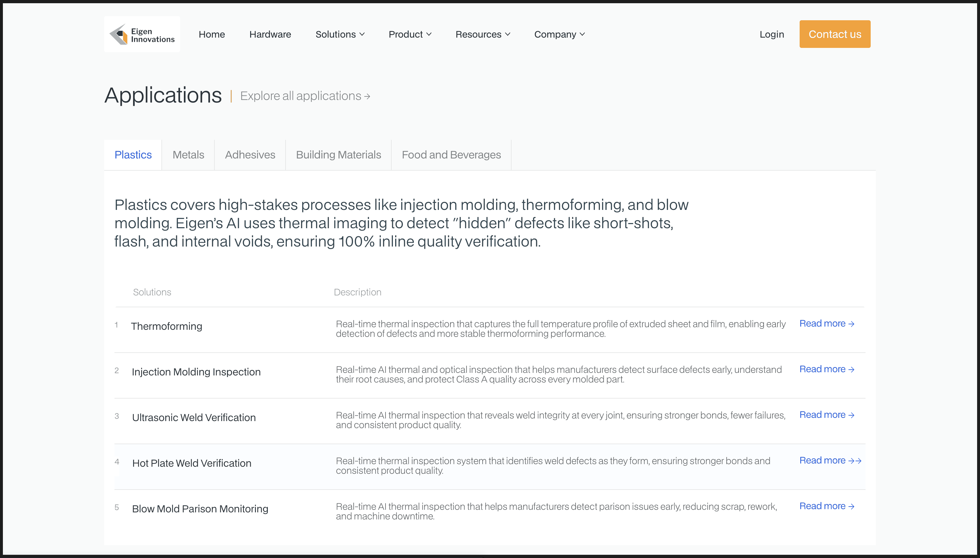The height and width of the screenshot is (558, 980).
Task: Click Read more for Injection Molding Inspection
Action: [826, 369]
